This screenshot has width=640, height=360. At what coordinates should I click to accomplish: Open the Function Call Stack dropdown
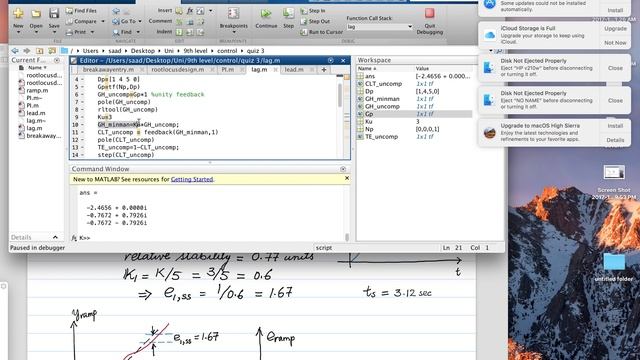click(380, 27)
